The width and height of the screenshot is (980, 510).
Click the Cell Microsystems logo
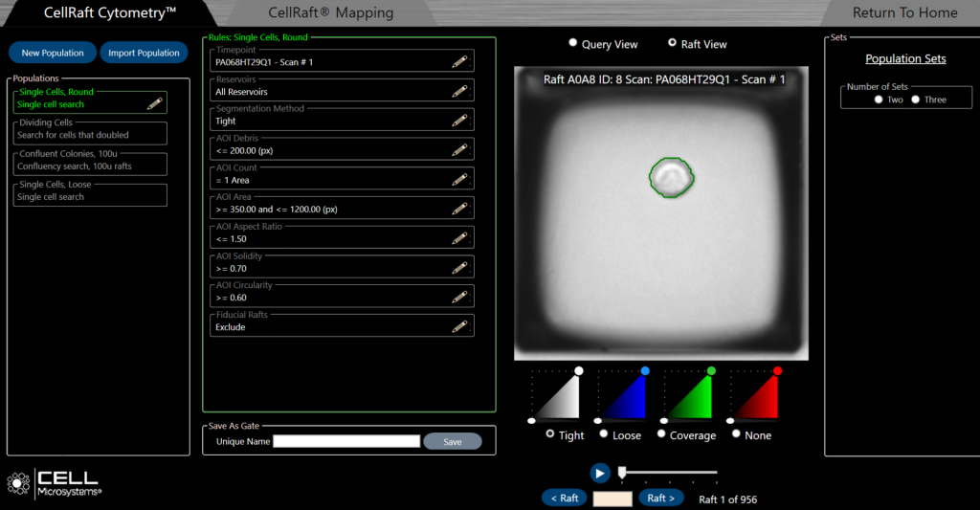tap(54, 484)
